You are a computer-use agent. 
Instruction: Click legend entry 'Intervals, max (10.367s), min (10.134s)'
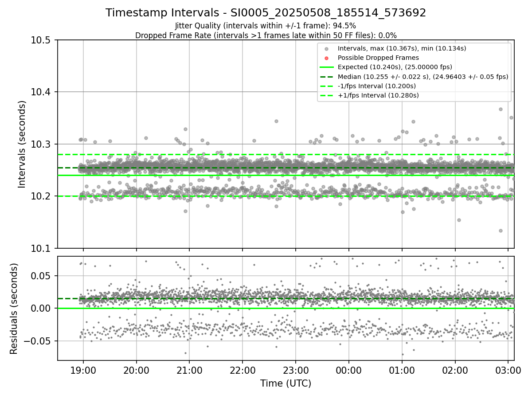[x=402, y=48]
